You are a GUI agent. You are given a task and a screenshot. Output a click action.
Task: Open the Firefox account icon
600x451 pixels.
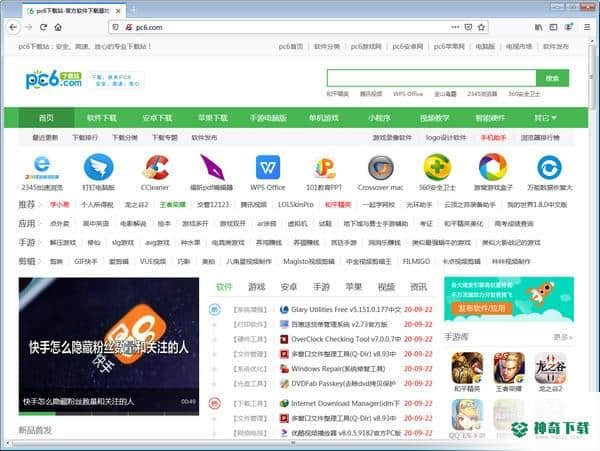pos(569,27)
